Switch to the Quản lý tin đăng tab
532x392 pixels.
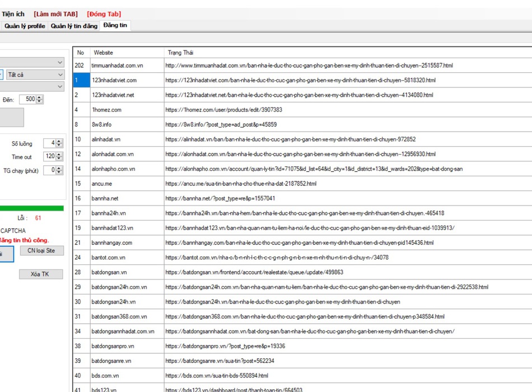tap(74, 26)
